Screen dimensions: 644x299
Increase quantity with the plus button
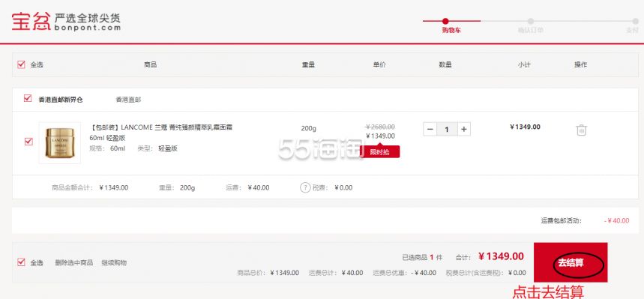click(464, 130)
